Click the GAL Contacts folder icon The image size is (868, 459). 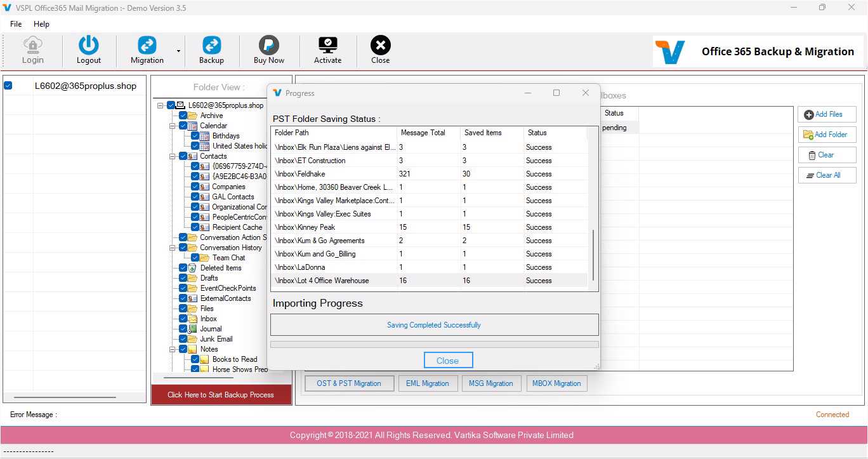[x=205, y=197]
